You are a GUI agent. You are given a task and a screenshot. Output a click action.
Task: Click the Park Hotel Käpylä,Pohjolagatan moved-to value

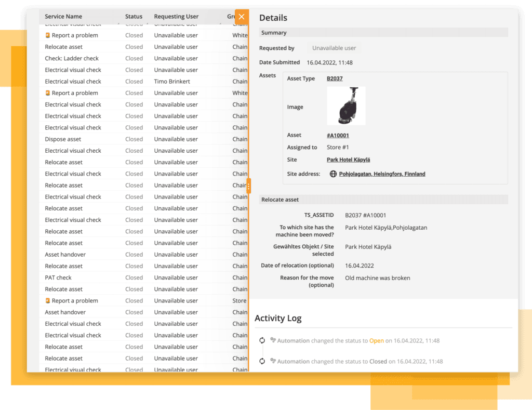pos(386,228)
